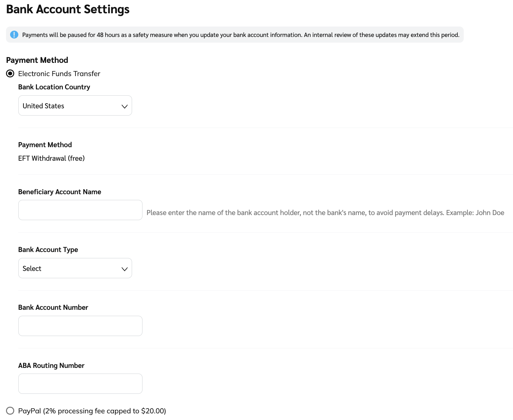Click the account holder name hint text
This screenshot has width=513, height=420.
click(x=325, y=213)
